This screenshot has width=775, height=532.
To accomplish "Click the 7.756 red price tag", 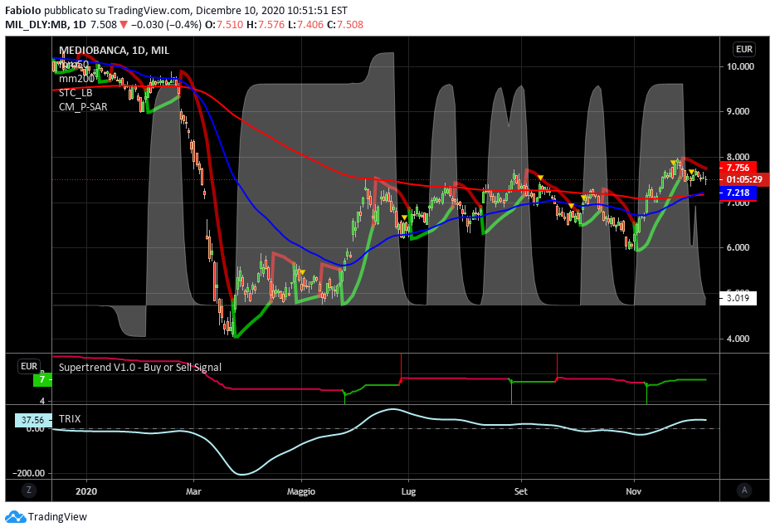I will 738,168.
